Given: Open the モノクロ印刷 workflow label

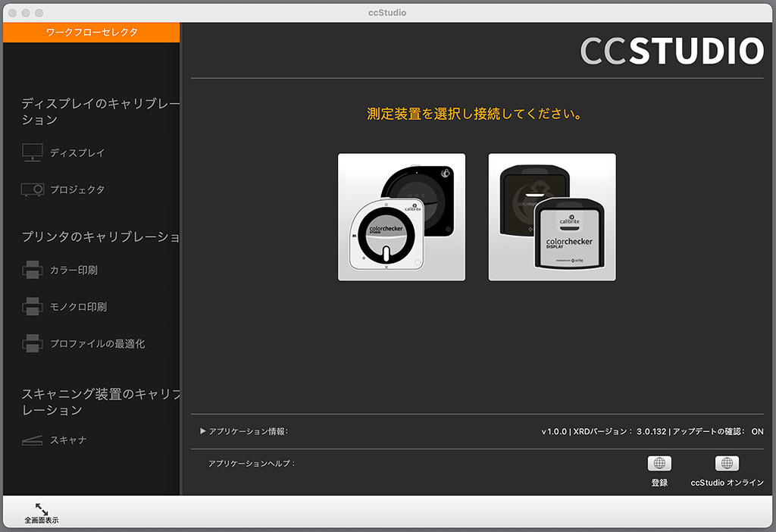Looking at the screenshot, I should (78, 307).
